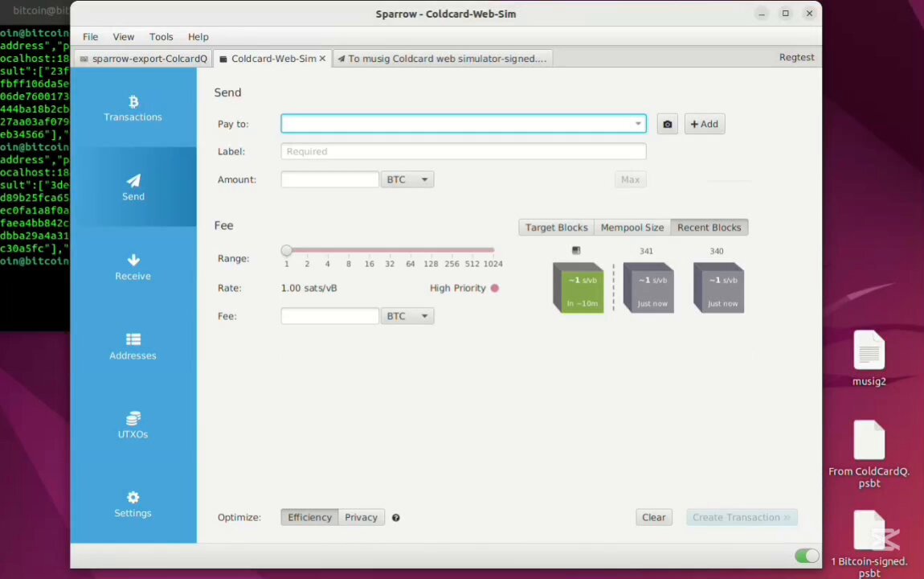924x579 pixels.
Task: Open the Send sidebar section
Action: [133, 187]
